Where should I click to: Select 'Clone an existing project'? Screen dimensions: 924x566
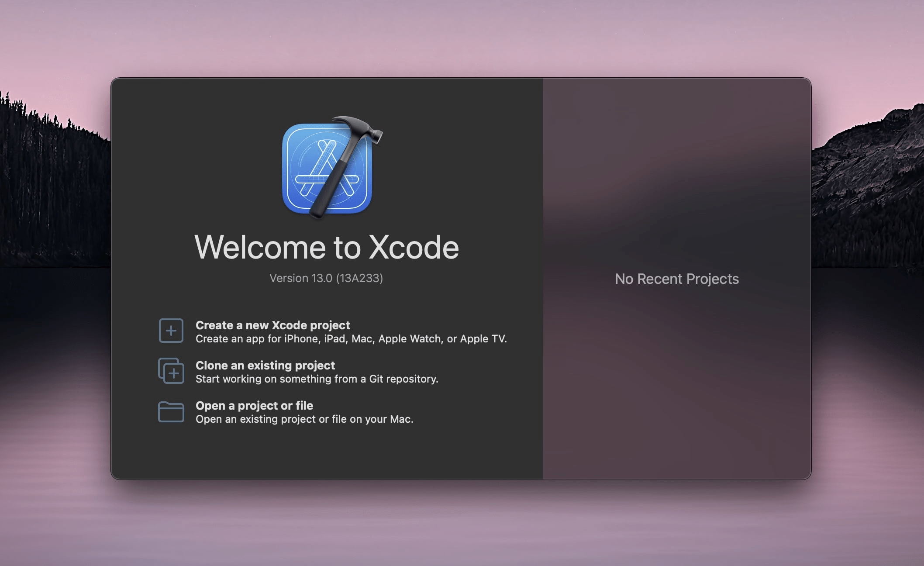point(265,365)
